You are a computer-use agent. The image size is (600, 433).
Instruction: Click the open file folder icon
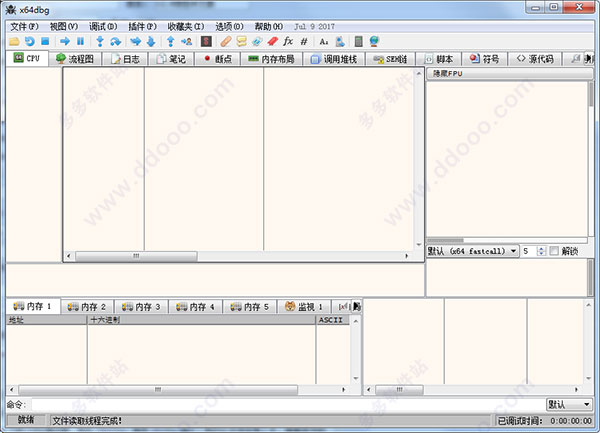pyautogui.click(x=14, y=41)
